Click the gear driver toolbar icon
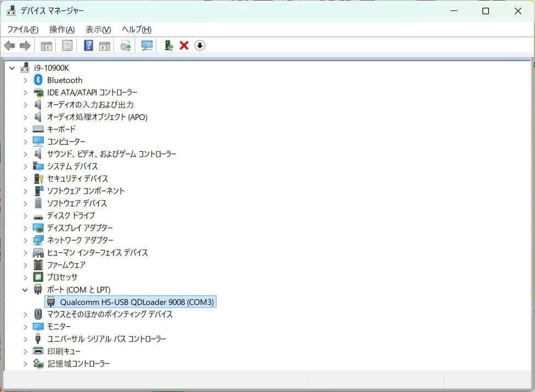This screenshot has height=392, width=535. coord(126,46)
